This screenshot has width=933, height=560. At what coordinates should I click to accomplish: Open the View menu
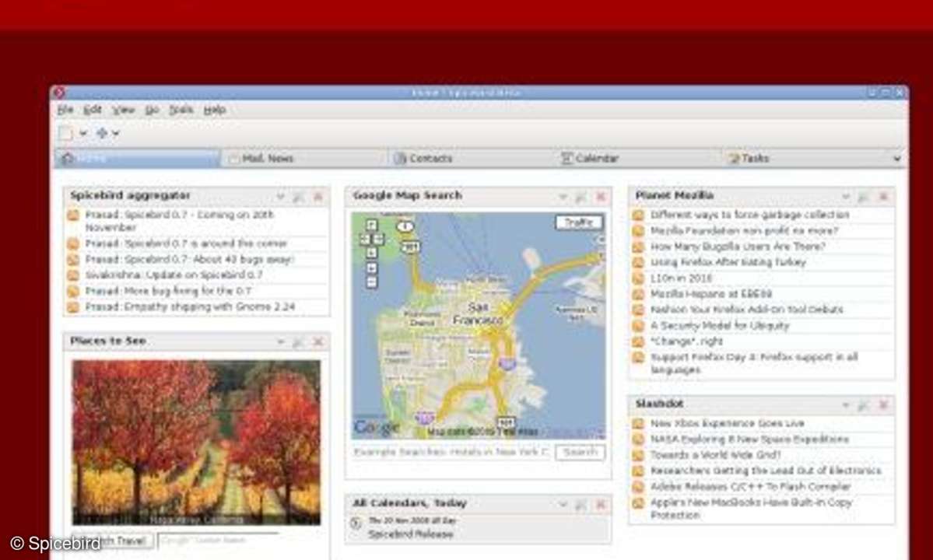[123, 110]
